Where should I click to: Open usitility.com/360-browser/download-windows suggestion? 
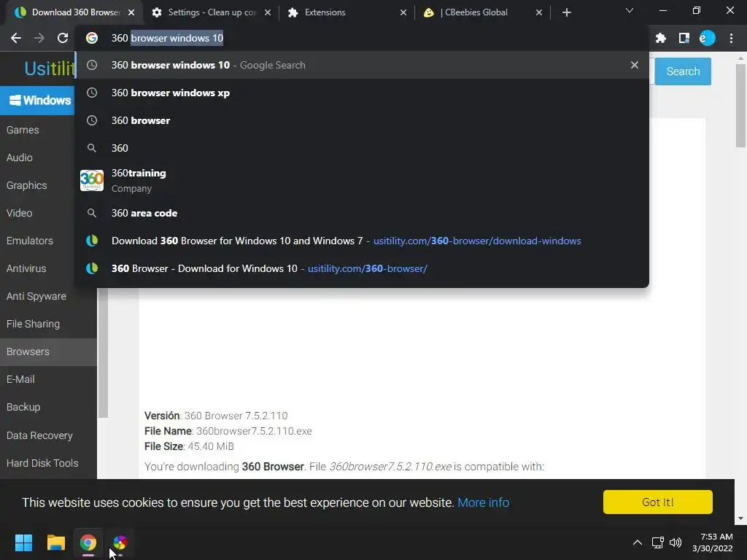pyautogui.click(x=362, y=241)
